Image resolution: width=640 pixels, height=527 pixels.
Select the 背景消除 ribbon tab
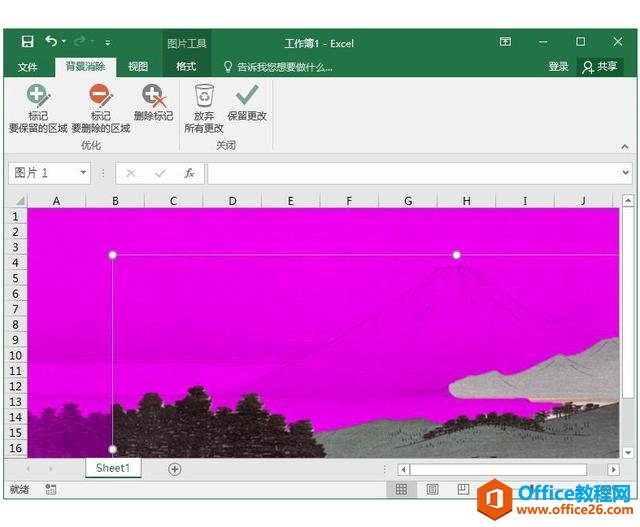coord(85,67)
